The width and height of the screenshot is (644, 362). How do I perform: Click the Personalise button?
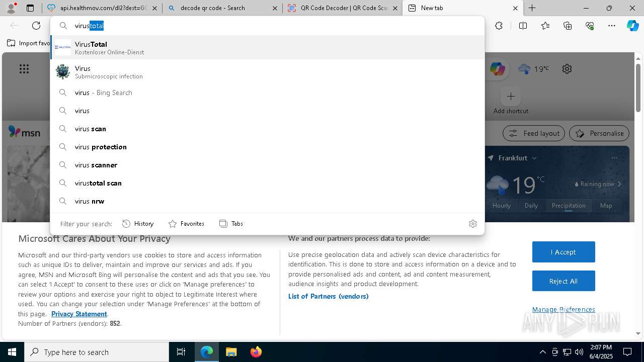(x=599, y=133)
